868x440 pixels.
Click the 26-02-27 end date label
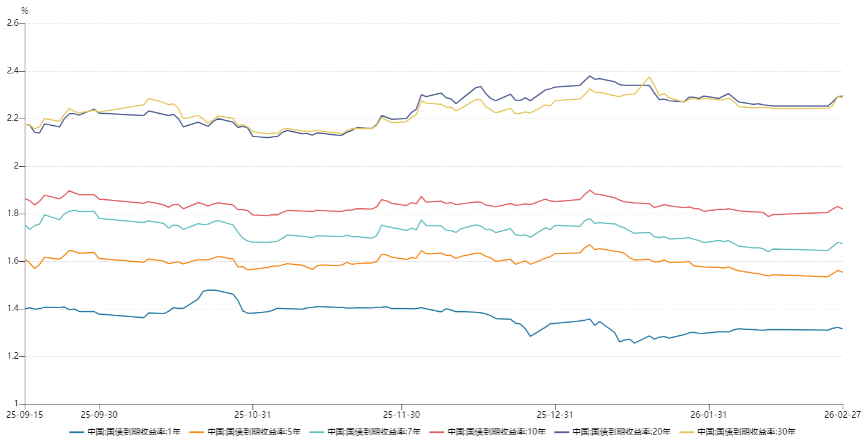pos(842,415)
